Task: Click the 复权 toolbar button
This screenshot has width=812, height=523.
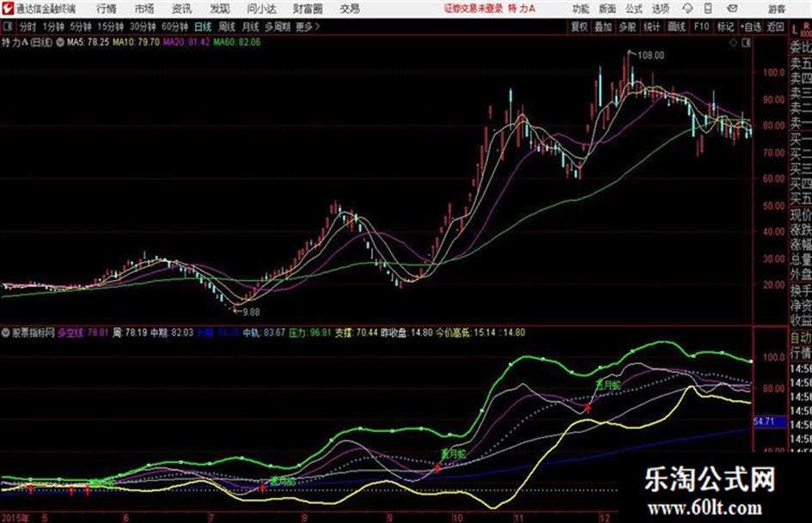Action: [579, 27]
